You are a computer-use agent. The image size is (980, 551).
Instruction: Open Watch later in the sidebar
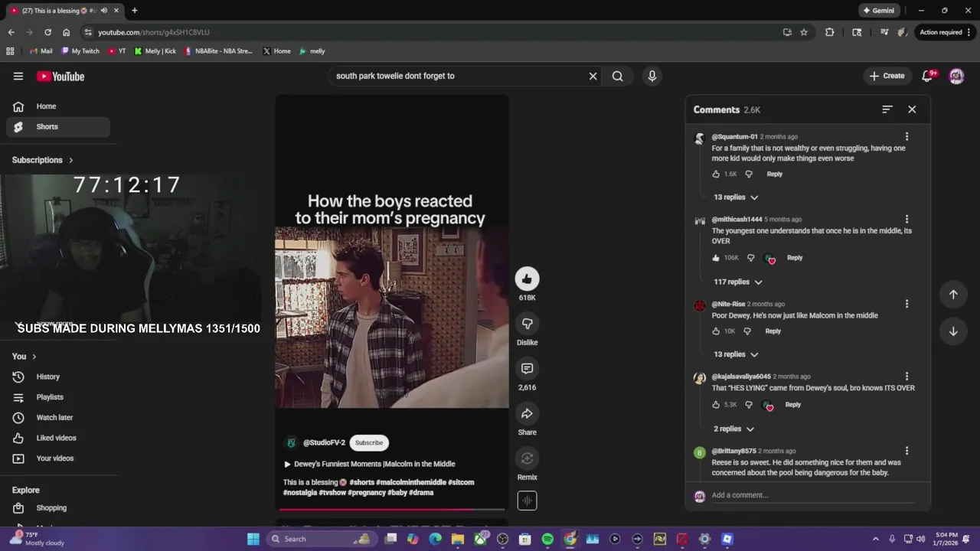point(58,418)
